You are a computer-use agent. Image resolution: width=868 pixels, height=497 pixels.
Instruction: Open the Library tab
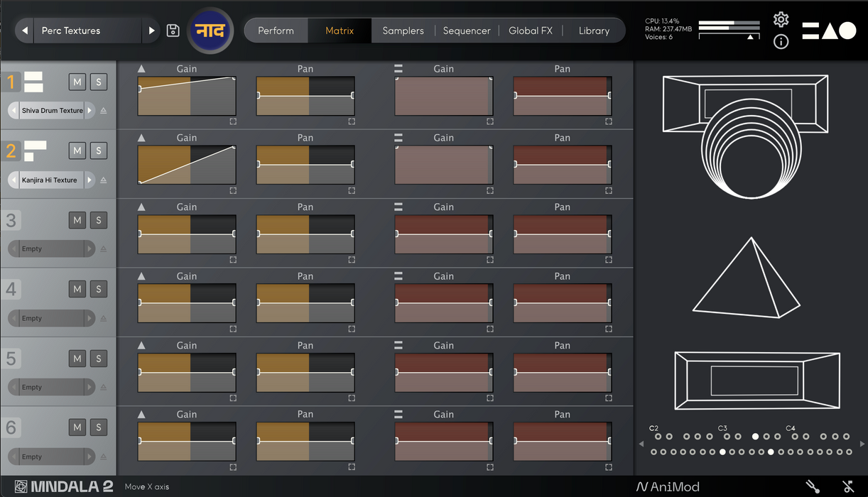pyautogui.click(x=594, y=31)
